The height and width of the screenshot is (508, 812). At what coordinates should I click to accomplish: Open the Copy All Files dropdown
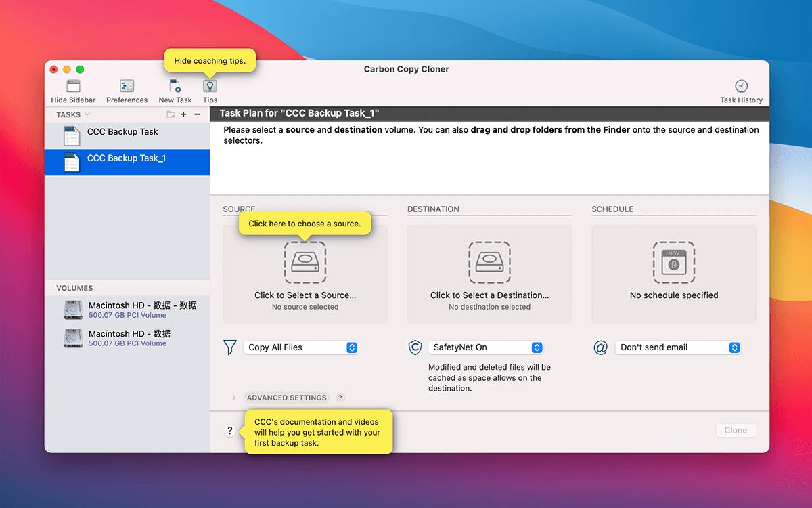(300, 347)
